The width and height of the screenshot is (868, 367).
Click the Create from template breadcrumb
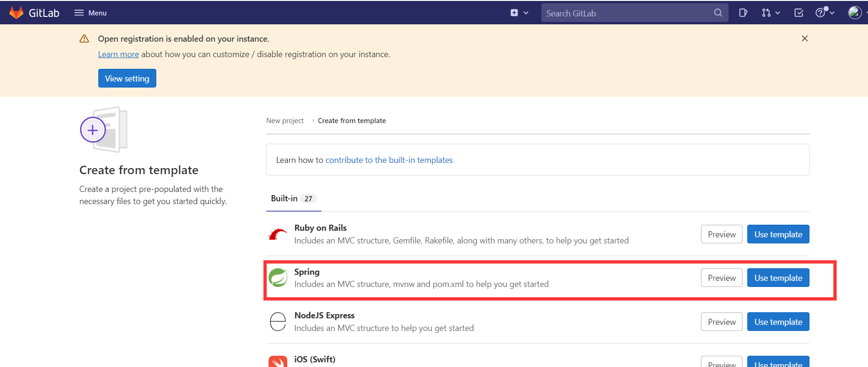click(352, 121)
